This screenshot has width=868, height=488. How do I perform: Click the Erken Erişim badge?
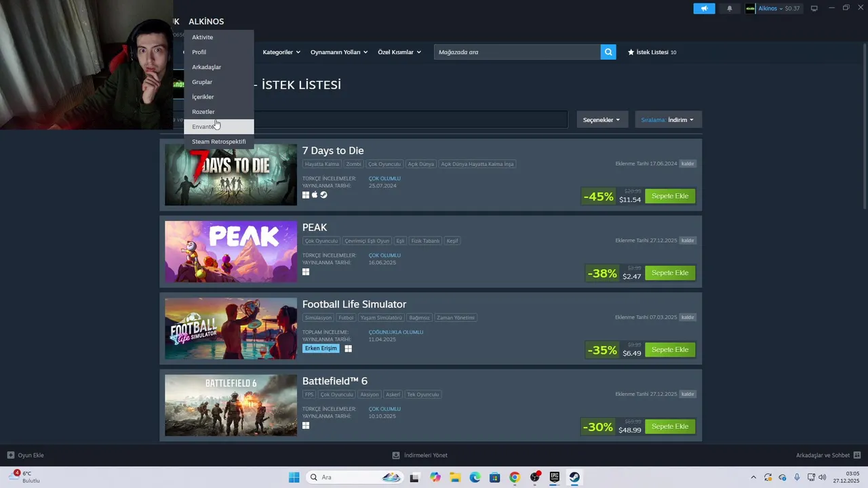[x=321, y=348]
